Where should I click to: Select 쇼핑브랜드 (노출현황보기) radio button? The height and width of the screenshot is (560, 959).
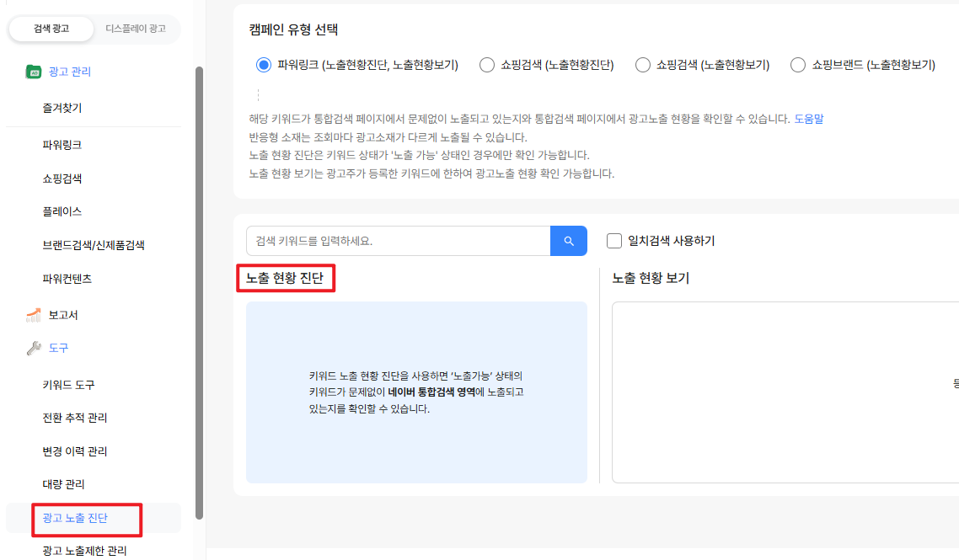click(798, 65)
